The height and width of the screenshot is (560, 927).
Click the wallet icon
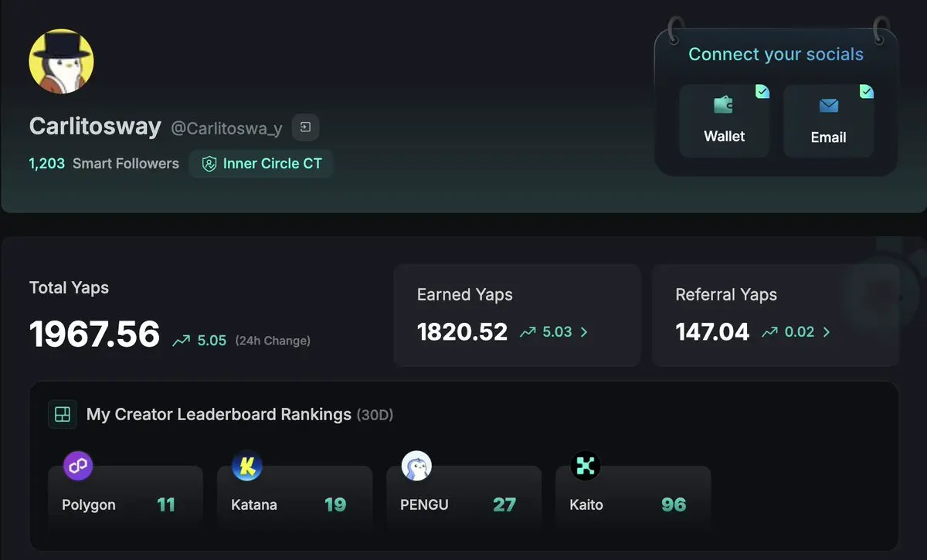coord(723,104)
